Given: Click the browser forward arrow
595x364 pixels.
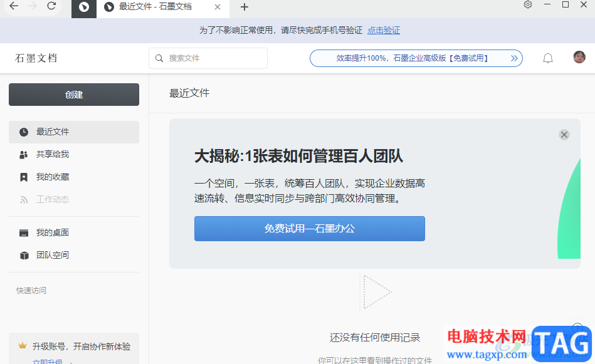Looking at the screenshot, I should (x=33, y=6).
